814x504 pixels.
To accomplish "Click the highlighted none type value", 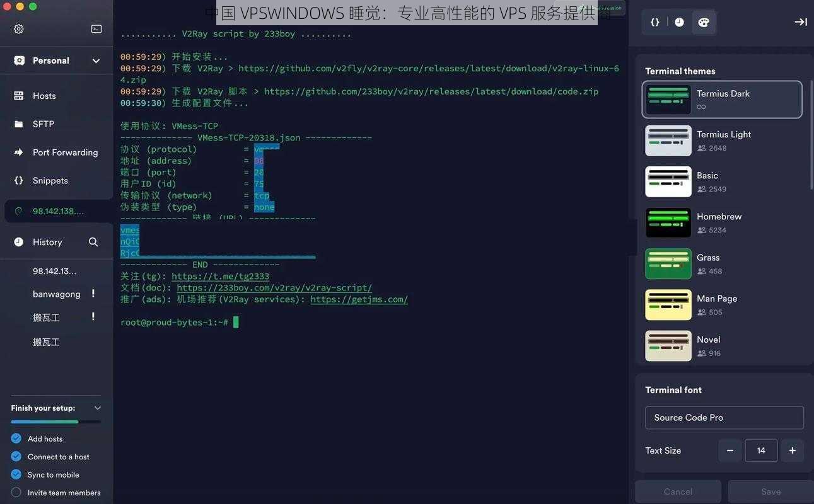I will point(264,207).
